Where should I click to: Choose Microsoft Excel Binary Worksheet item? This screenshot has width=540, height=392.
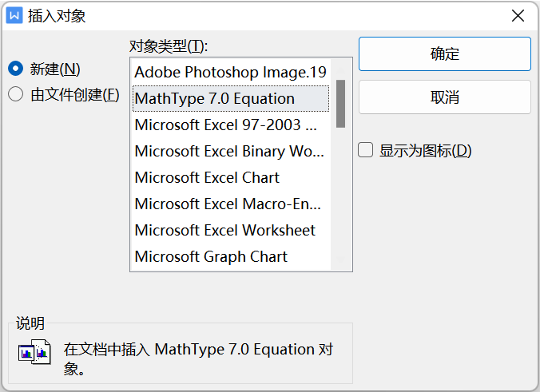tap(230, 151)
